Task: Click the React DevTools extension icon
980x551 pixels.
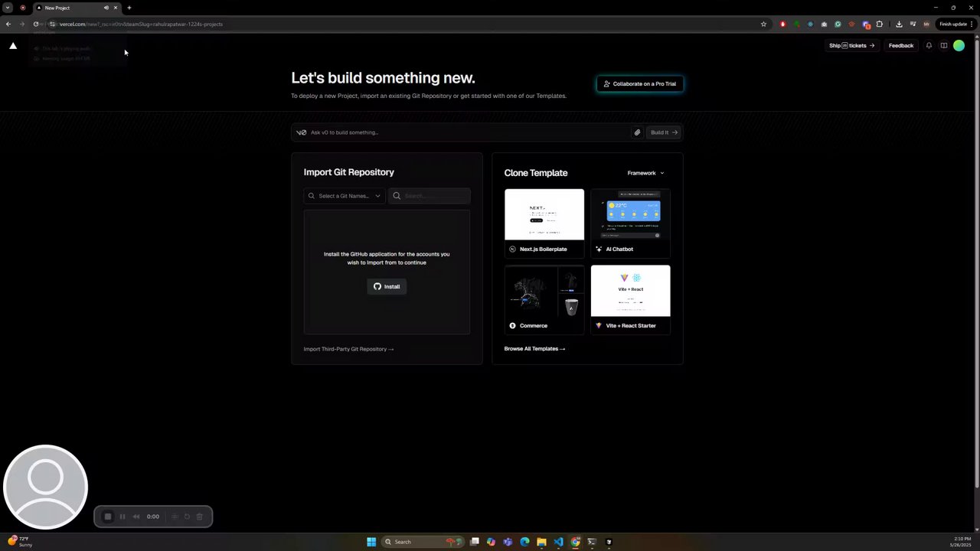Action: click(x=810, y=24)
